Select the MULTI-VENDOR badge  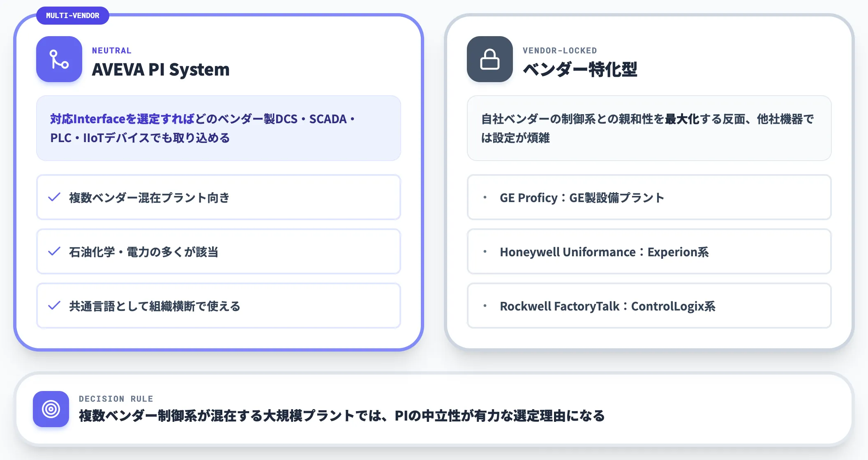73,16
